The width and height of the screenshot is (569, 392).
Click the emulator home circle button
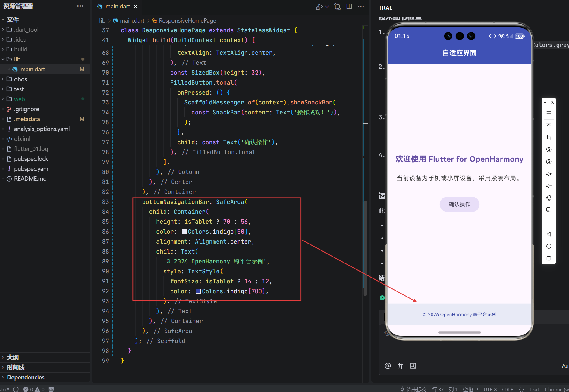[x=549, y=246]
